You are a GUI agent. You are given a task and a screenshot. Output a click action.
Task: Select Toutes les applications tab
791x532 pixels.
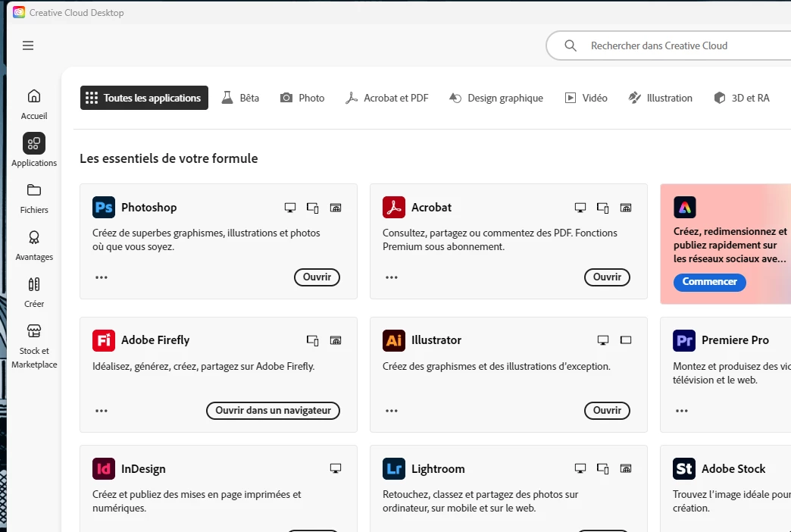pos(144,98)
